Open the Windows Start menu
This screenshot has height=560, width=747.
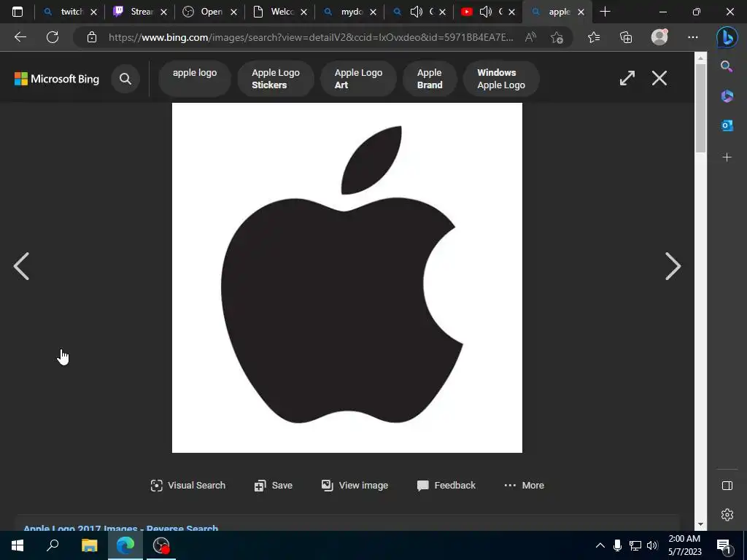18,545
